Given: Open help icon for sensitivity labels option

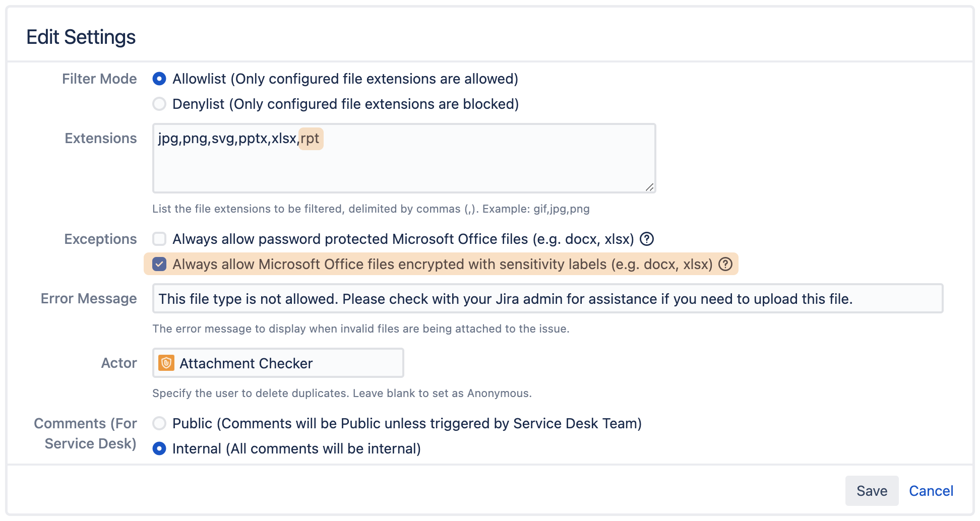Looking at the screenshot, I should (x=725, y=264).
